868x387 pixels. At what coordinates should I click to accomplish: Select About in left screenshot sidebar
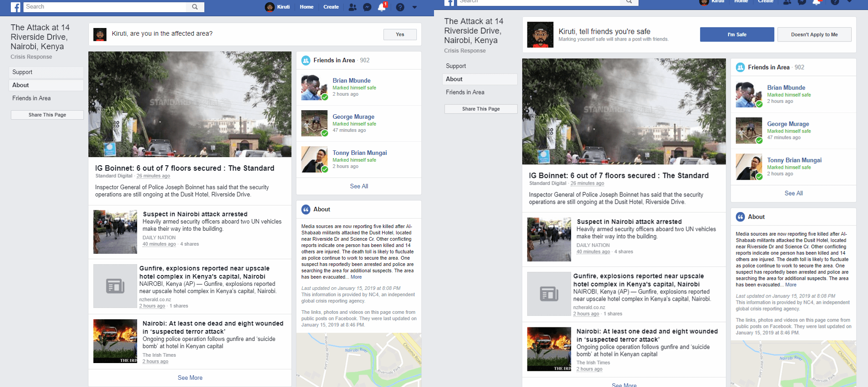pos(46,85)
